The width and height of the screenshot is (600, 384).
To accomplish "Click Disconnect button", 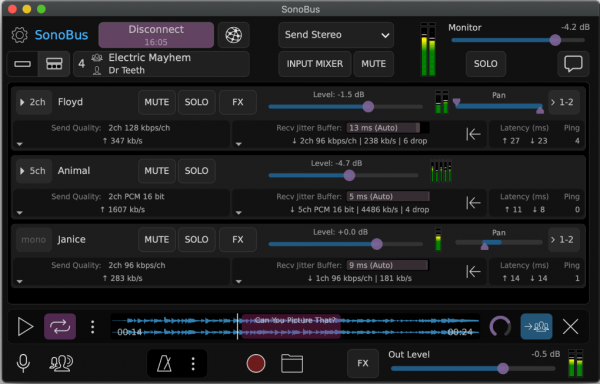I will [156, 35].
